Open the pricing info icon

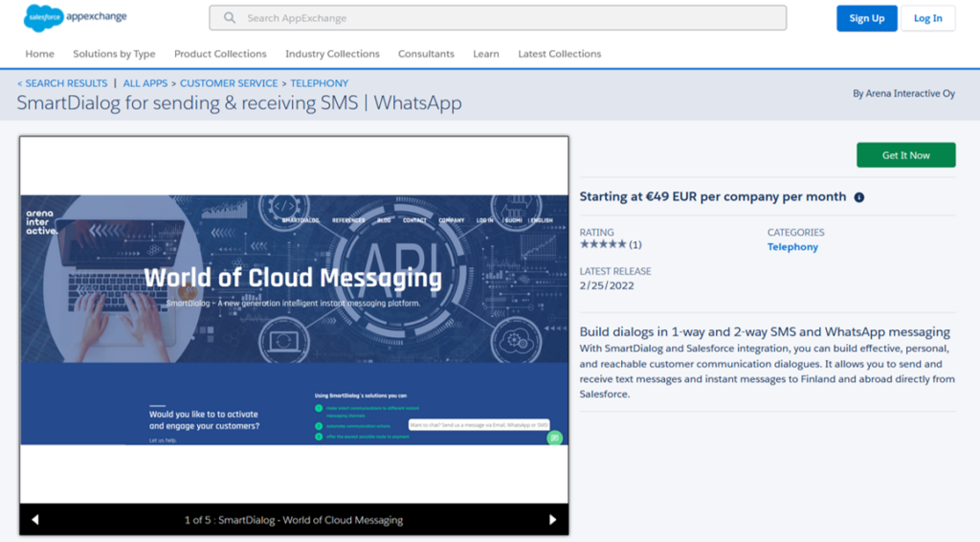(x=859, y=197)
